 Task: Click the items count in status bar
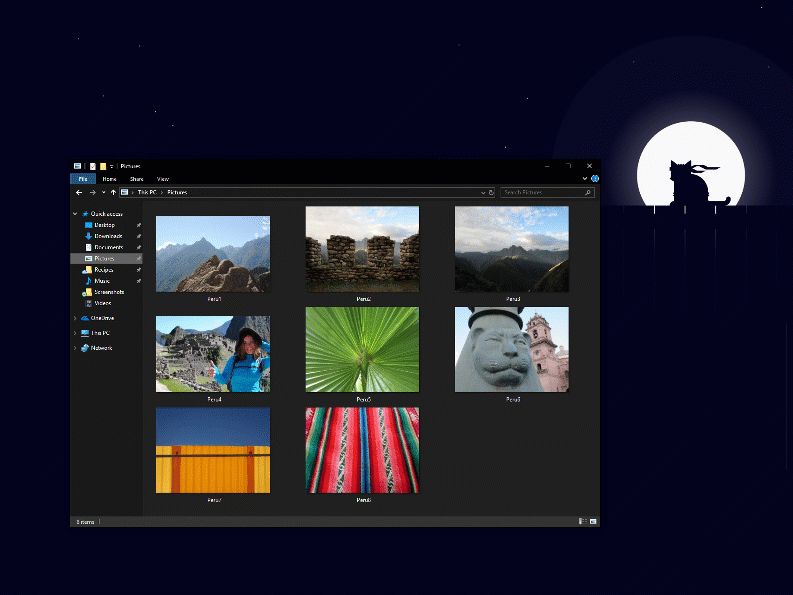coord(85,522)
